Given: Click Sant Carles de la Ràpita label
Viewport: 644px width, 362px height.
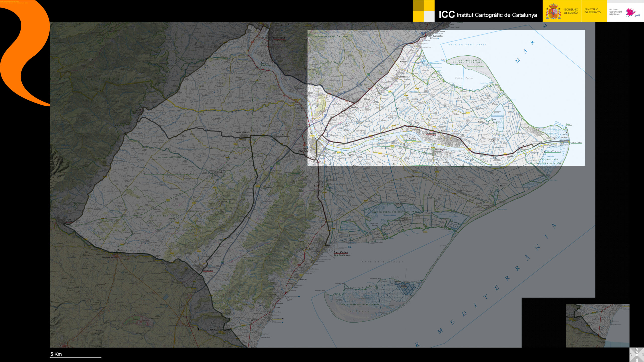Looking at the screenshot, I should [x=341, y=253].
